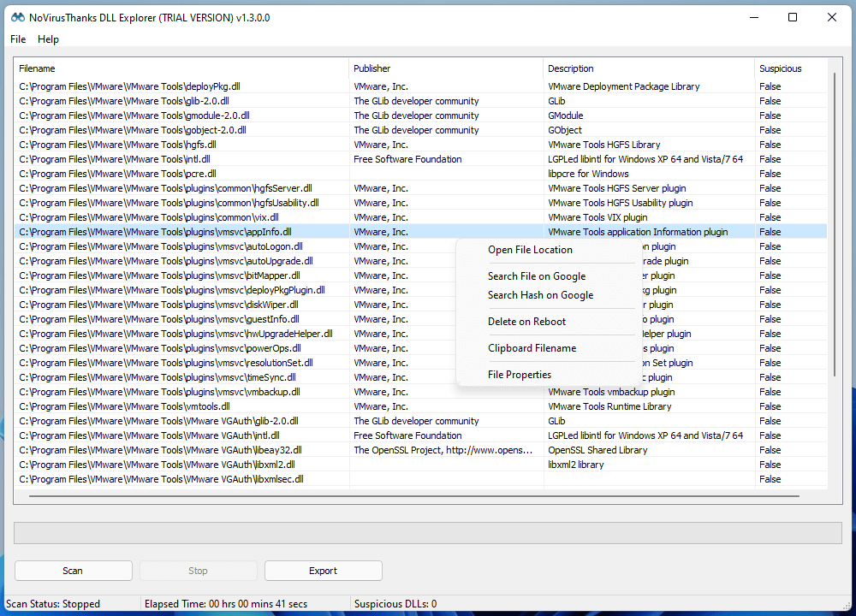Viewport: 856px width, 616px height.
Task: Select the deployPkg.dll row
Action: (171, 86)
